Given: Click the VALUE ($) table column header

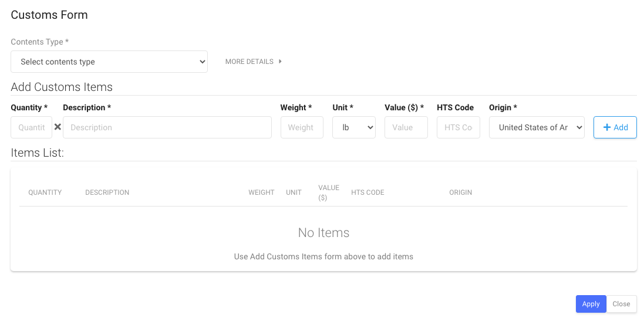Looking at the screenshot, I should click(x=329, y=192).
